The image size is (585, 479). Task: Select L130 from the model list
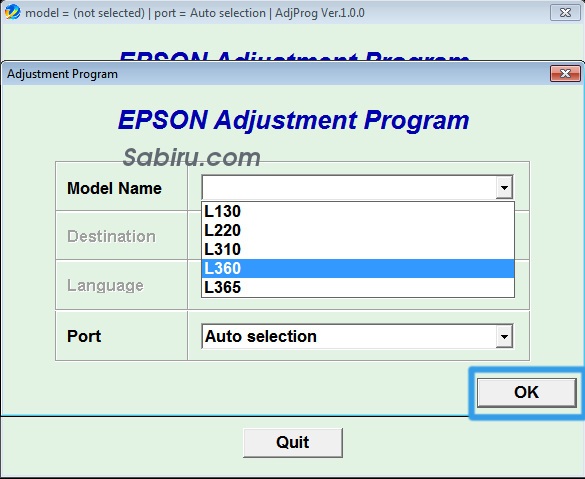(357, 212)
